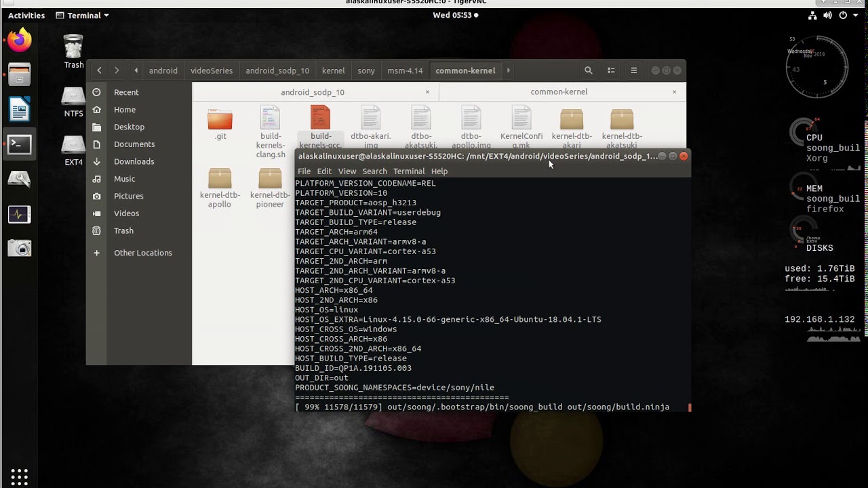868x488 pixels.
Task: Select dtbo-akari.img file
Action: (370, 128)
